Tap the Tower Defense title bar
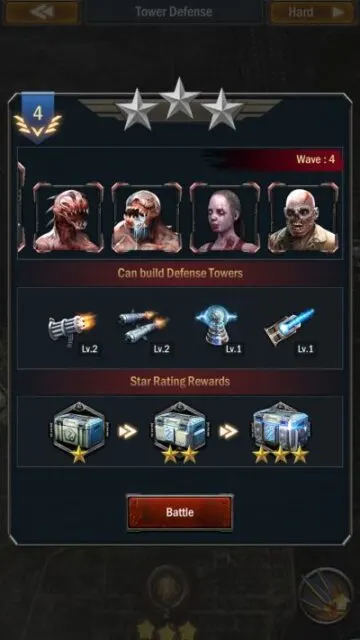 [174, 12]
